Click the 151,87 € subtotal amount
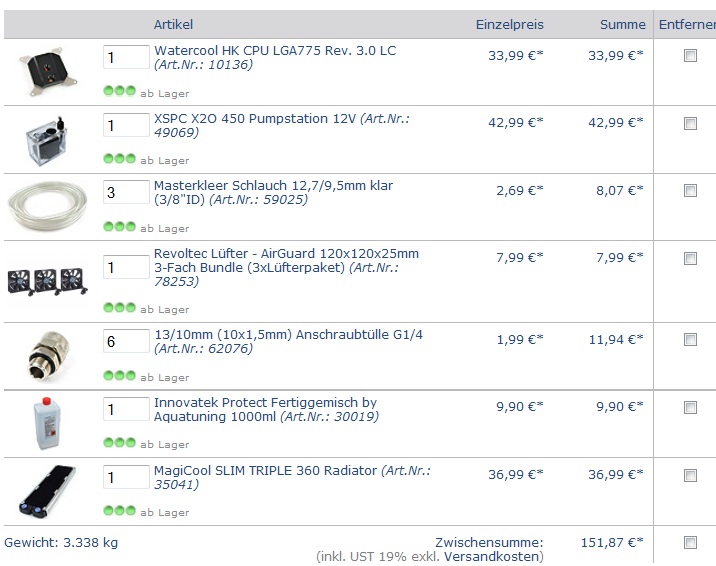 pos(612,542)
